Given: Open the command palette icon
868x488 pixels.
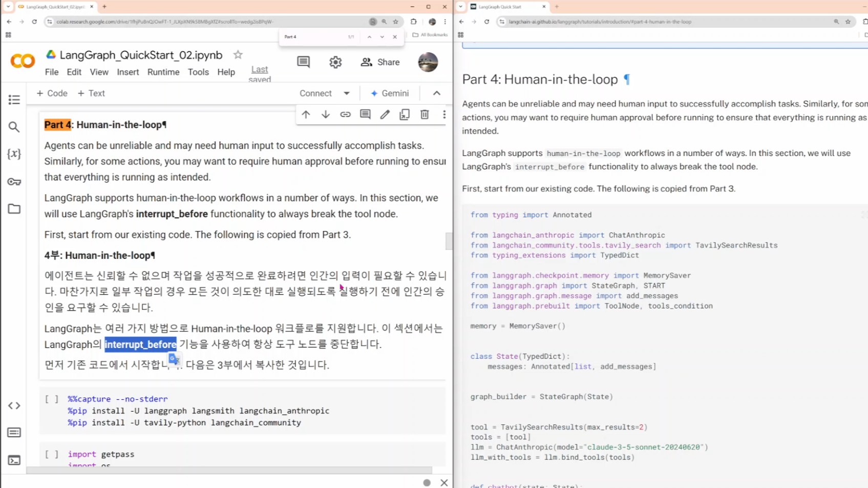Looking at the screenshot, I should click(14, 433).
